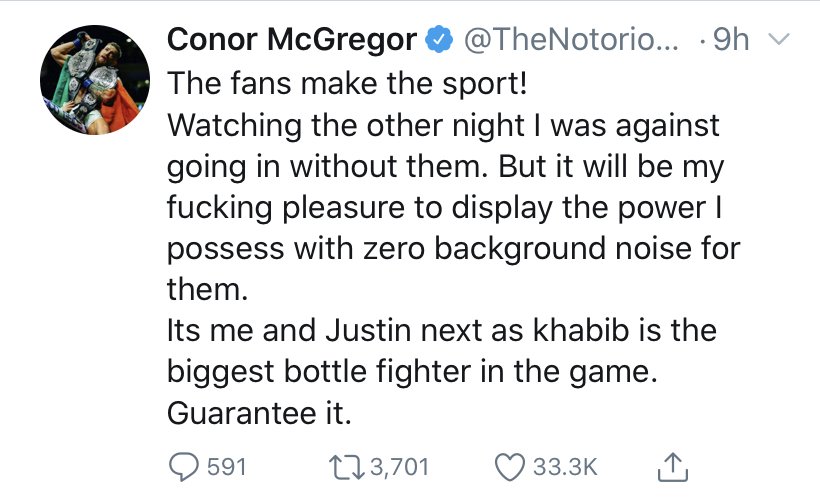Click the "zero background noise" text line
Viewport: 820px width, 498px height.
pos(453,250)
